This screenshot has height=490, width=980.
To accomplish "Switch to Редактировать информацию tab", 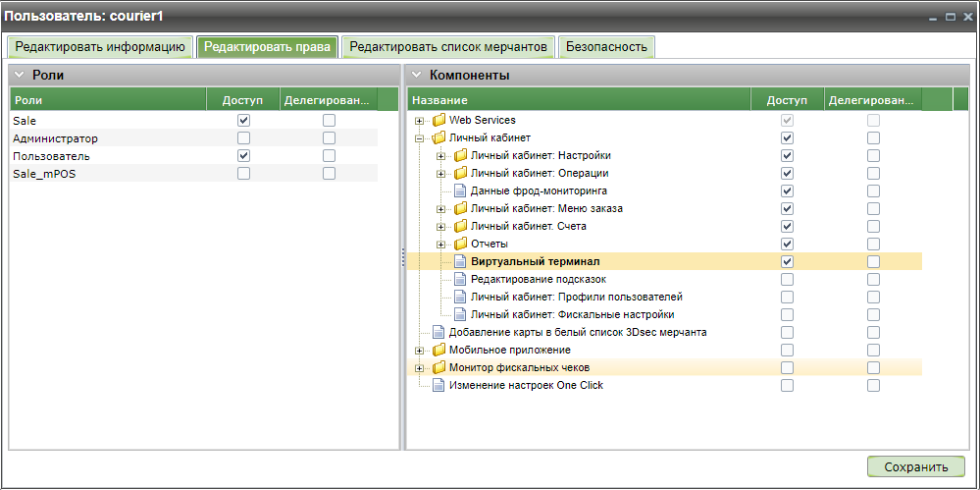I will click(100, 46).
